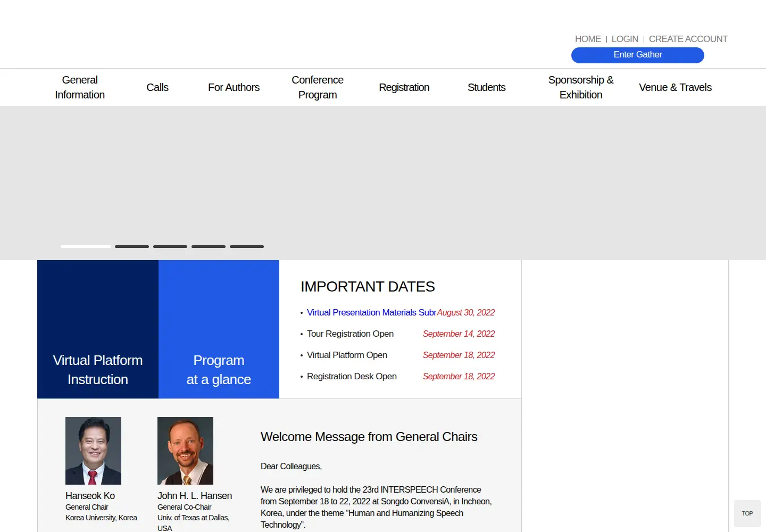The image size is (766, 532).
Task: Select the third carousel slide indicator
Action: coord(170,246)
